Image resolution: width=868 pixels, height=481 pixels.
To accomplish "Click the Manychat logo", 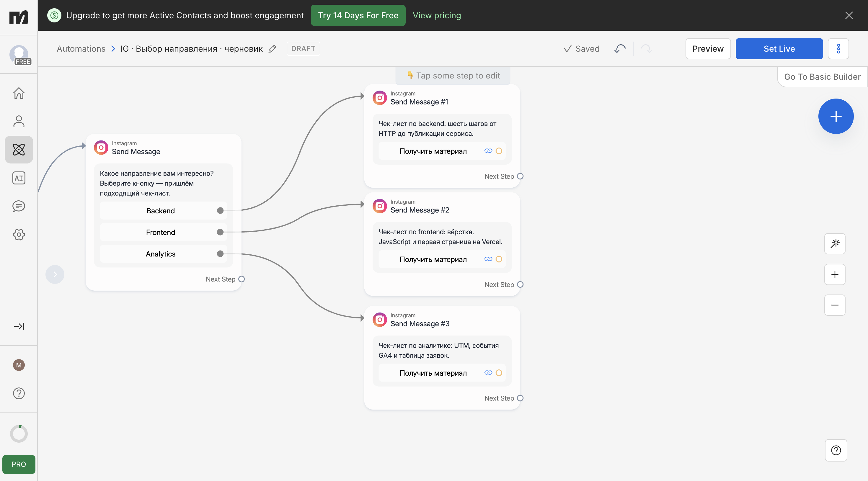I will coord(19,17).
